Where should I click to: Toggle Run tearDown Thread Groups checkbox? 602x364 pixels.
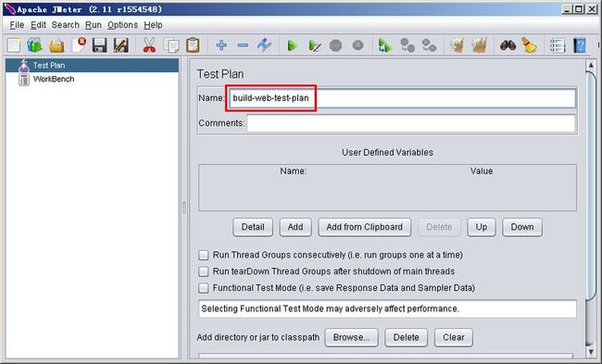pos(204,271)
